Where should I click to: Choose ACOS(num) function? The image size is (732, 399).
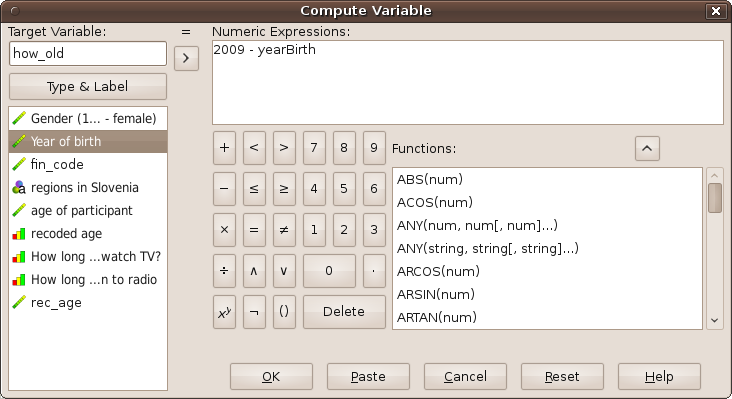547,202
